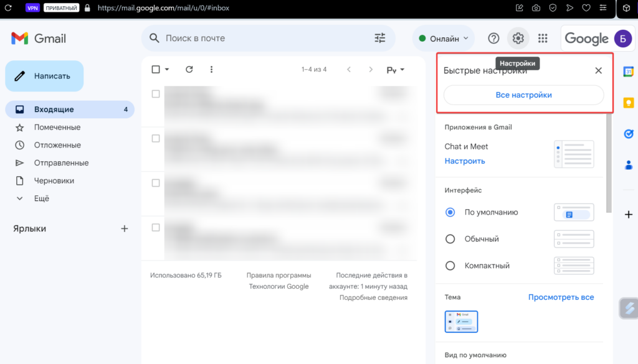Image resolution: width=638 pixels, height=364 pixels.
Task: Tick the second email's checkbox
Action: pyautogui.click(x=155, y=139)
